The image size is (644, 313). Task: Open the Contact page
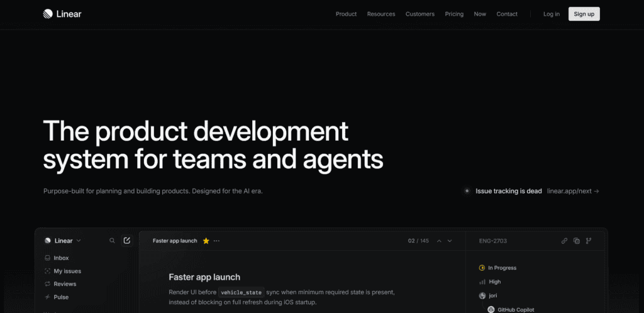507,14
